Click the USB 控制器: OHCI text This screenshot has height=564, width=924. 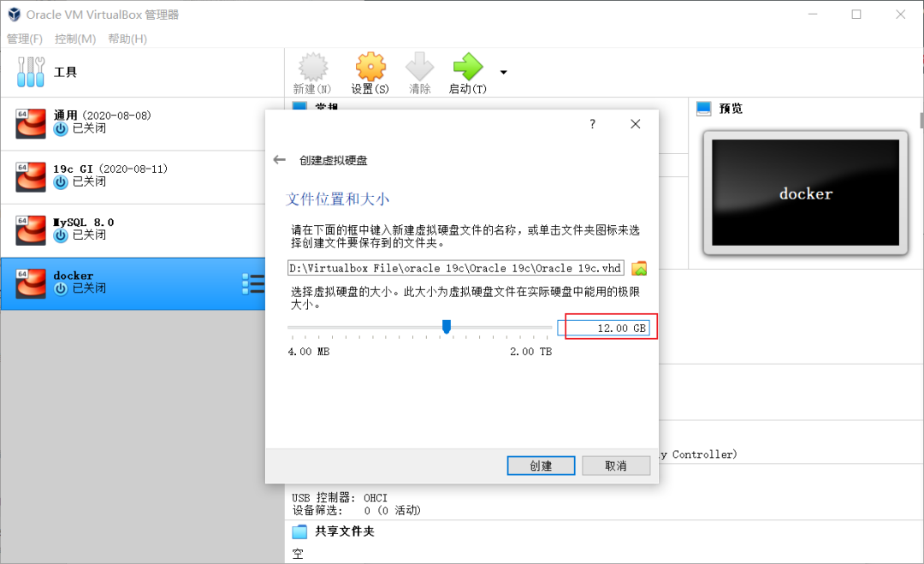(x=340, y=498)
